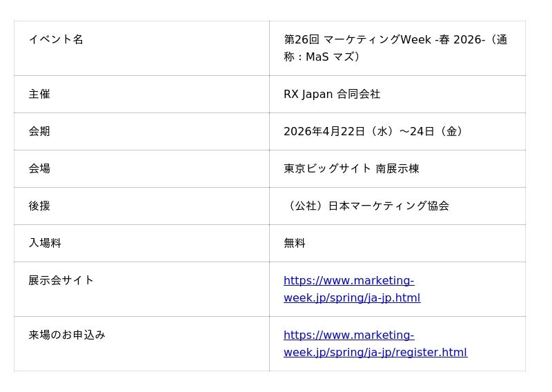552x392 pixels.
Task: Click the 入場料 label cell
Action: (45, 243)
